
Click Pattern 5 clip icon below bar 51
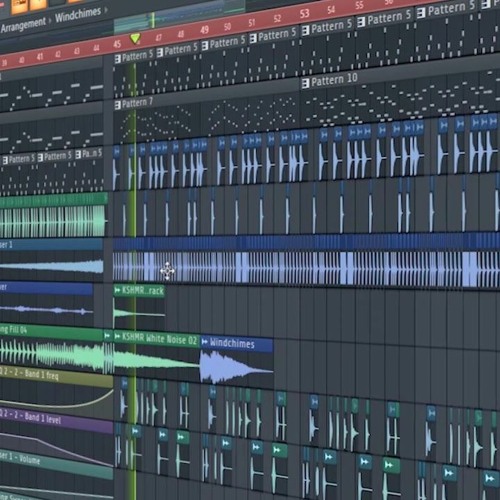[x=253, y=38]
